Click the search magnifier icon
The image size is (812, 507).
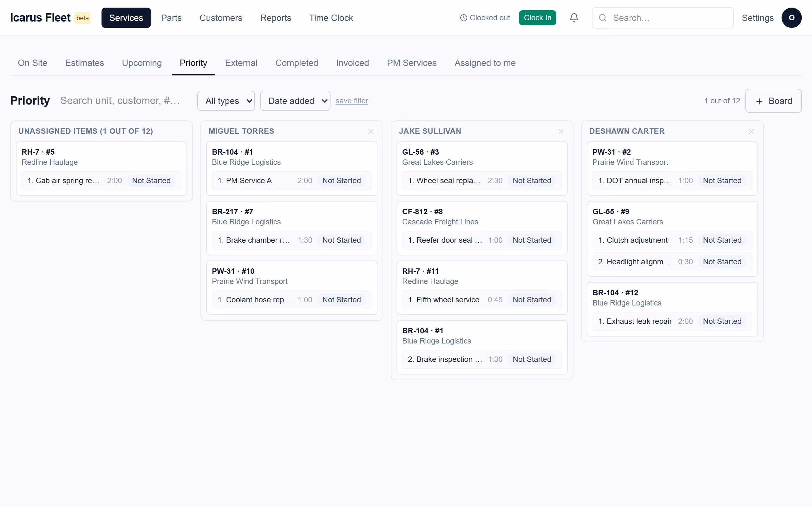coord(603,18)
